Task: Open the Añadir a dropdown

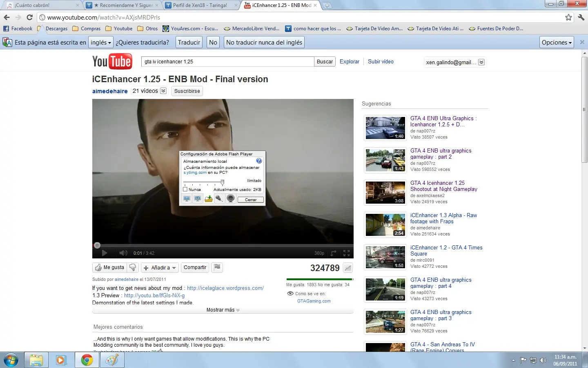Action: coord(160,268)
